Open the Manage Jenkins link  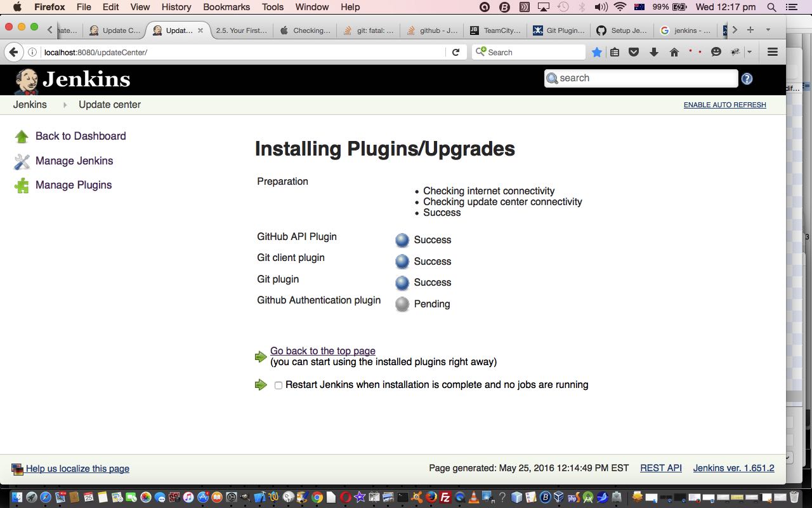(74, 161)
